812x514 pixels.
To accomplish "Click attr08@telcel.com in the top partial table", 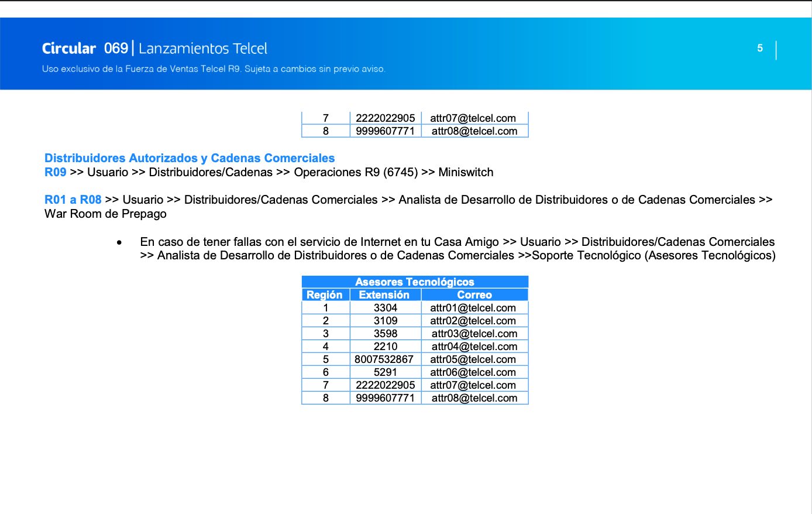I will click(x=474, y=131).
